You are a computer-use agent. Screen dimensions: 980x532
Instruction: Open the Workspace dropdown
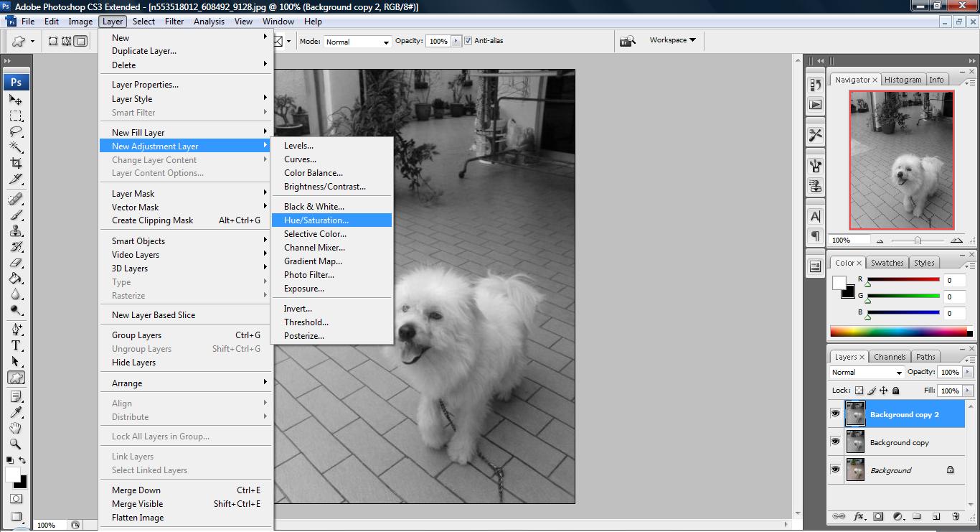tap(673, 40)
